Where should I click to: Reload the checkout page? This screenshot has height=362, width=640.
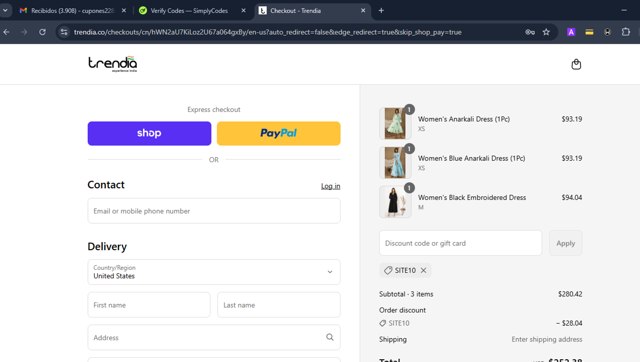click(x=42, y=32)
